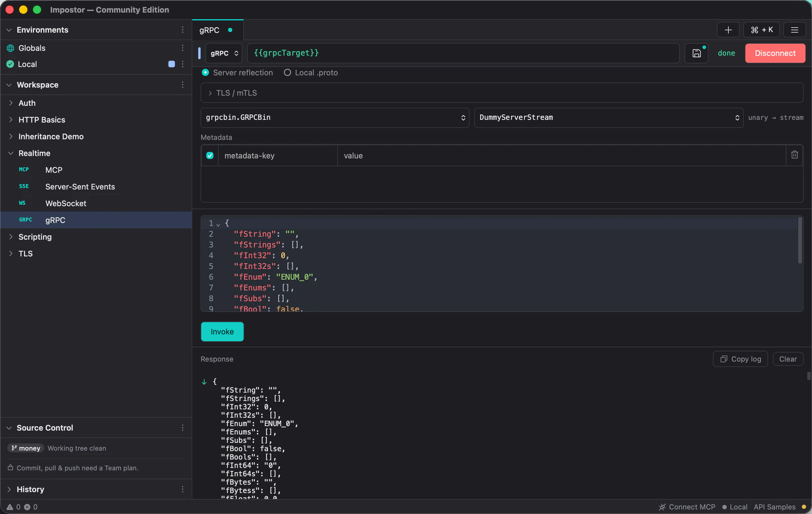812x514 pixels.
Task: Click the errors circle status icon
Action: 27,507
